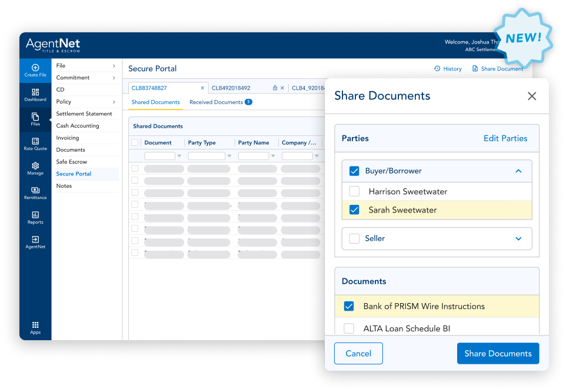View History for the Secure Portal
The width and height of the screenshot is (566, 392).
pos(448,68)
